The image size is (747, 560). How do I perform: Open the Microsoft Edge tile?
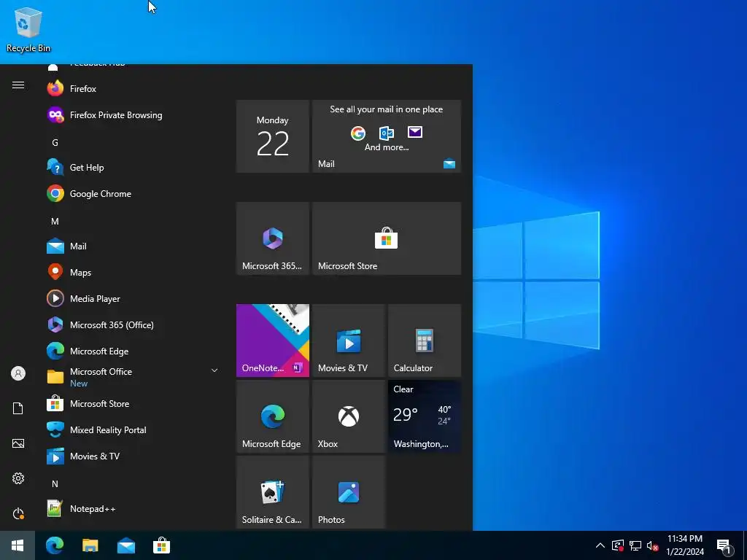[273, 416]
